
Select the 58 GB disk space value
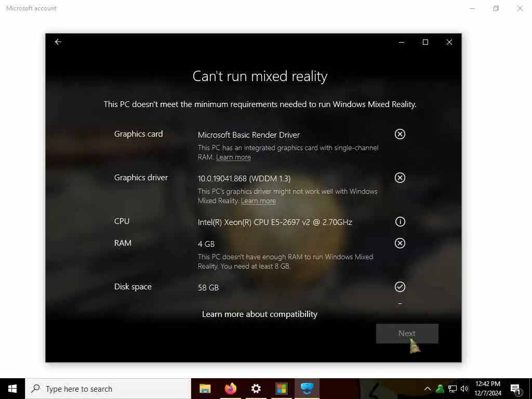click(208, 288)
